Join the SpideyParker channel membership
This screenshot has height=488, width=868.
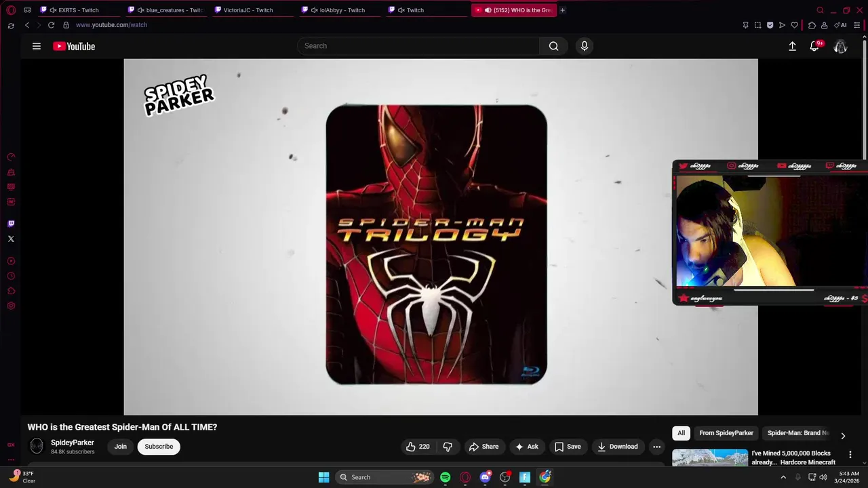coord(121,447)
